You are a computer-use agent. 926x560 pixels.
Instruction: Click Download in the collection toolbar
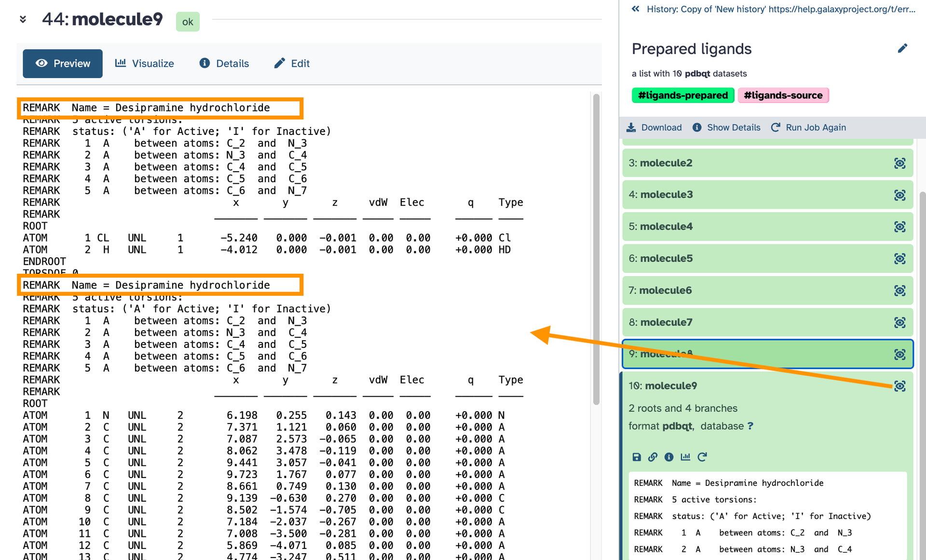(x=654, y=127)
